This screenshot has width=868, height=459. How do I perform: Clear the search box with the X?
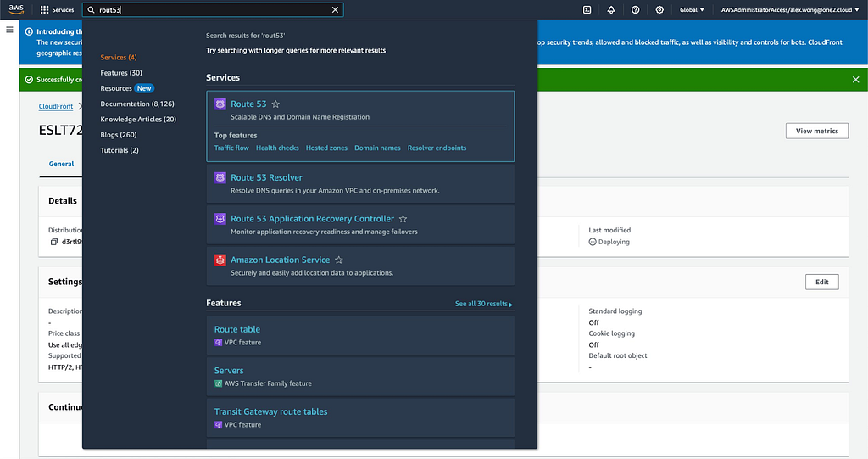[335, 9]
